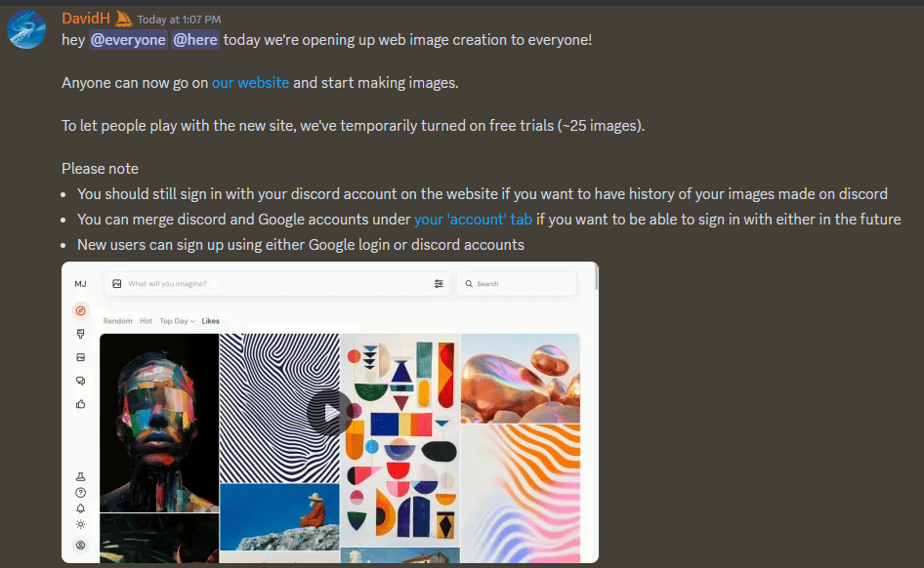
Task: Open the chat bubbles icon in sidebar
Action: pos(81,381)
